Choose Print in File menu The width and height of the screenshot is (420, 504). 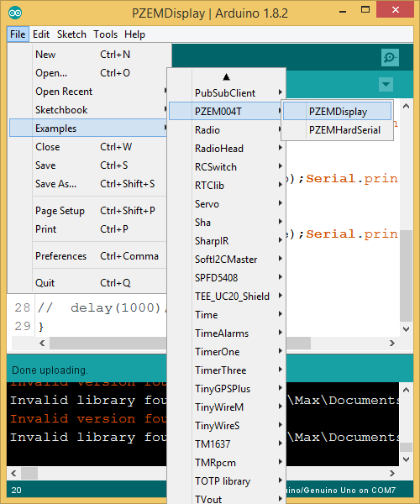(x=87, y=229)
